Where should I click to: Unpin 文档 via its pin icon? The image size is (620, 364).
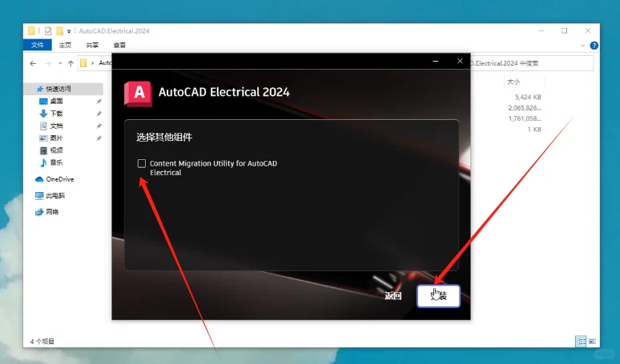point(99,126)
